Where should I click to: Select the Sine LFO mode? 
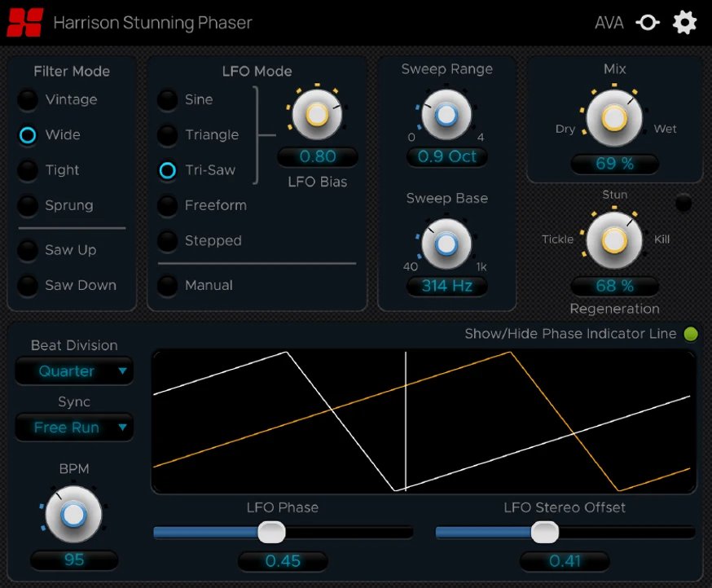(x=167, y=100)
